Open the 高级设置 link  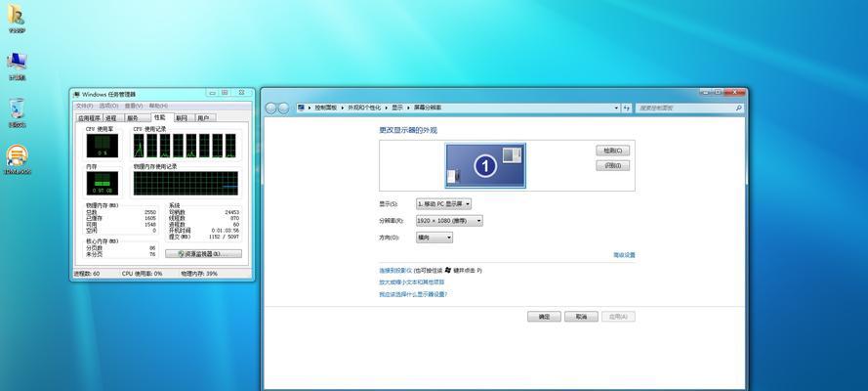pyautogui.click(x=625, y=255)
